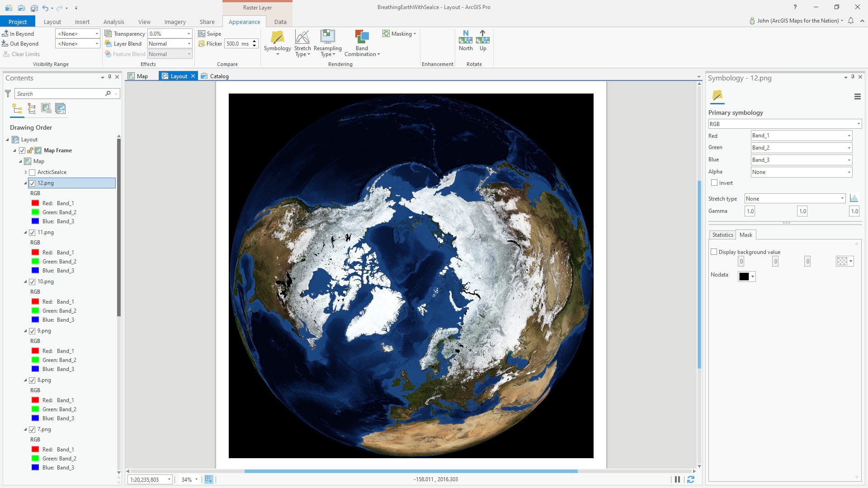Viewport: 868px width, 488px height.
Task: Open the Statistics tab in Symbology
Action: tap(722, 235)
